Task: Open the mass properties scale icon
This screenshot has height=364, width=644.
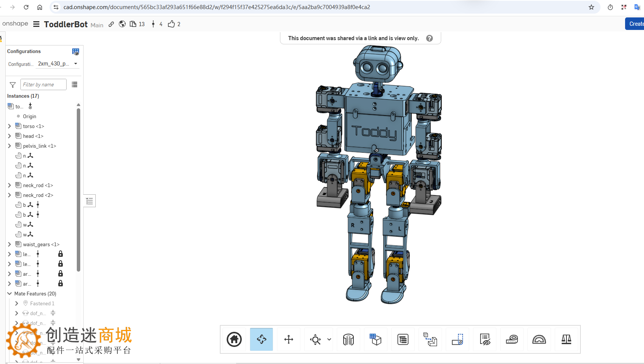Action: tap(566, 339)
